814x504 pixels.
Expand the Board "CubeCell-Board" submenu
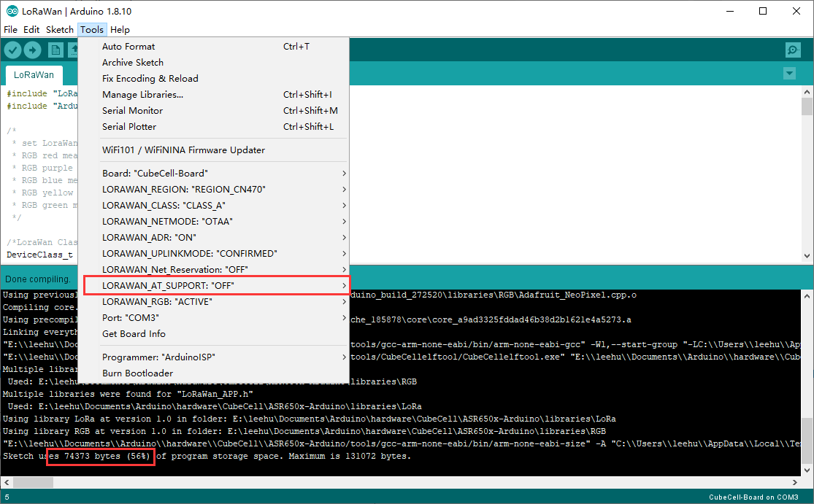(214, 174)
